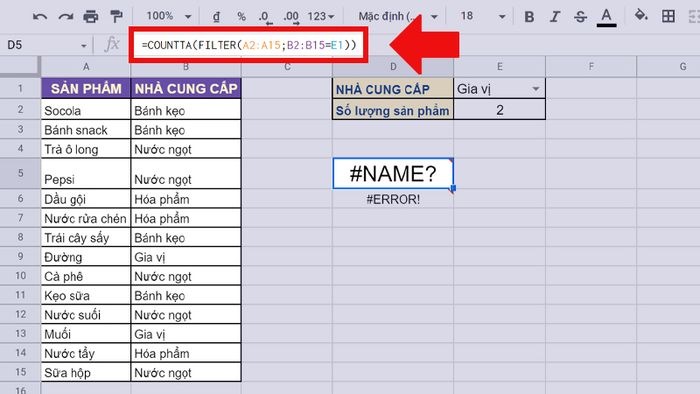This screenshot has height=394, width=700.
Task: Open the name box dropdown arrow
Action: tap(83, 46)
